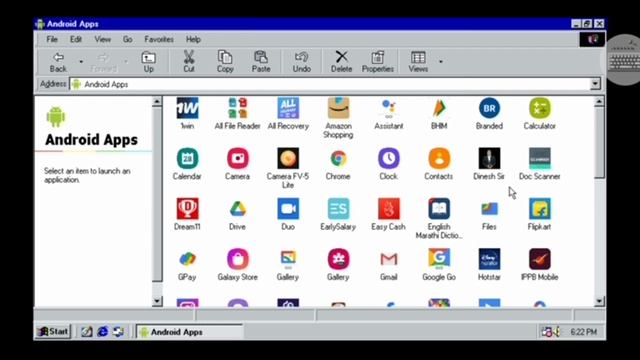640x360 pixels.
Task: Click the Copy toolbar button
Action: (225, 62)
